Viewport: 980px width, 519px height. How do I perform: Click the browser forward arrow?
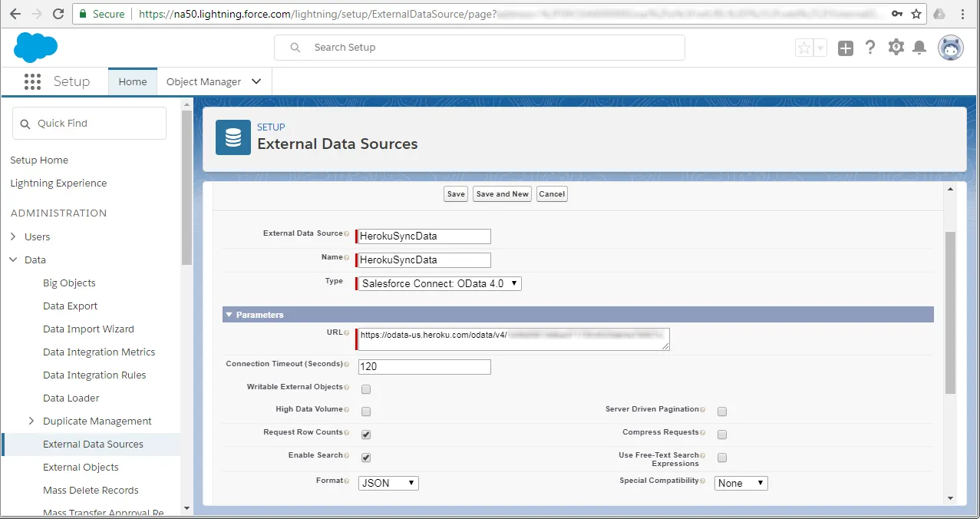tap(36, 14)
